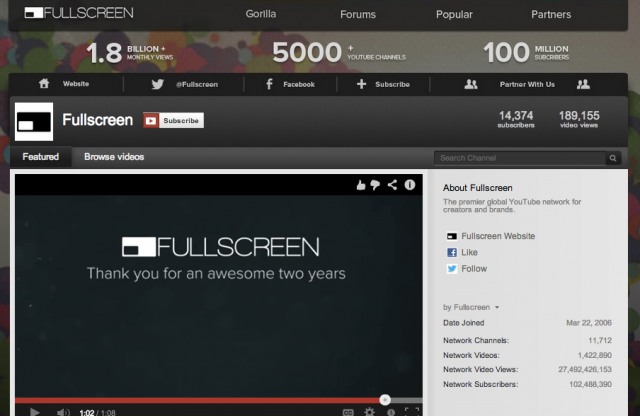Click the Search Channel input field
The width and height of the screenshot is (640, 416).
click(520, 158)
